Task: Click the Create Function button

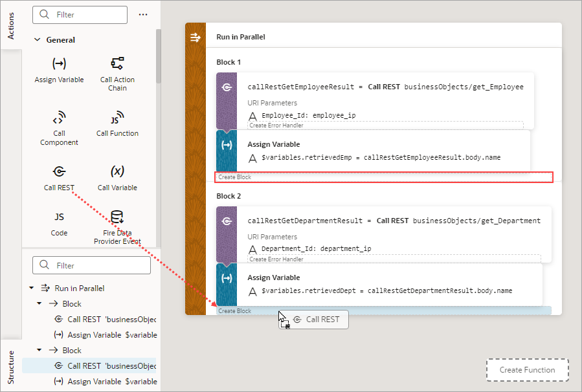Action: click(527, 369)
